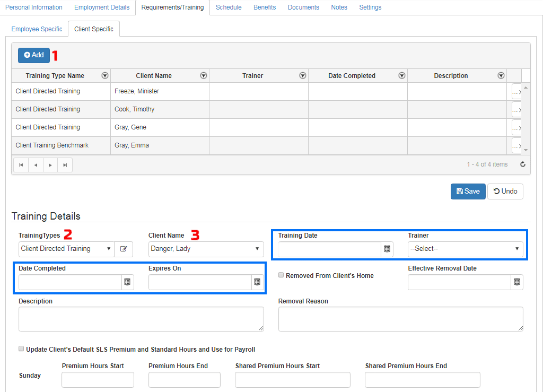
Task: Click the Undo button
Action: pyautogui.click(x=505, y=191)
